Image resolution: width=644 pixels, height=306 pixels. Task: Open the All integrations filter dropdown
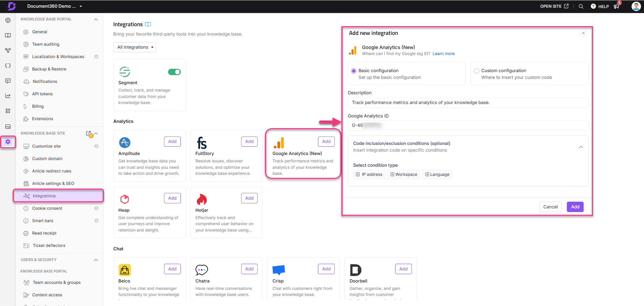click(x=135, y=47)
